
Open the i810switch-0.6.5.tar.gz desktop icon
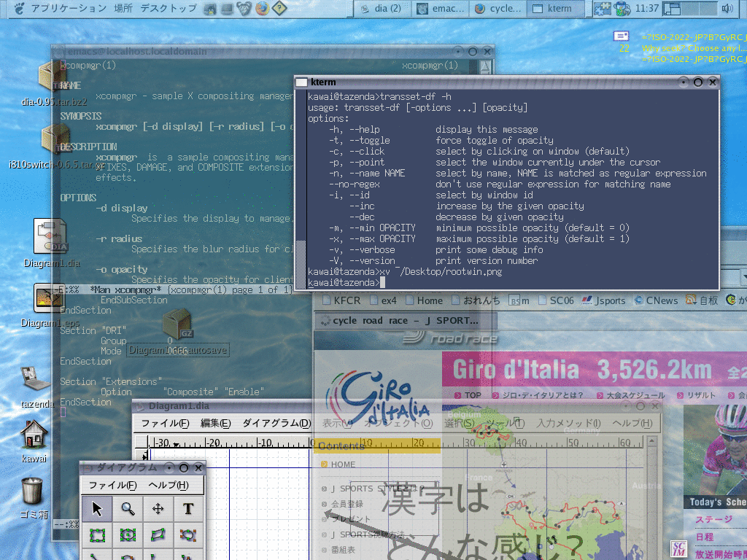coord(55,139)
